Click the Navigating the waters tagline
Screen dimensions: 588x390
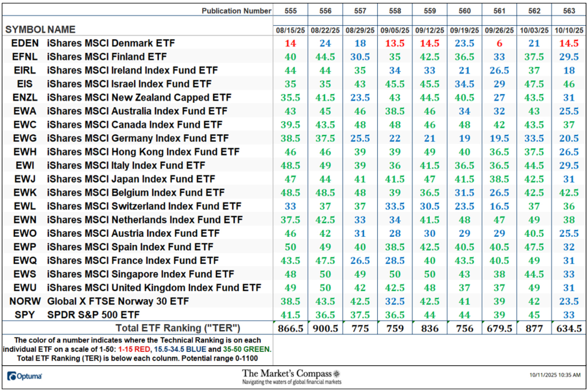(291, 382)
